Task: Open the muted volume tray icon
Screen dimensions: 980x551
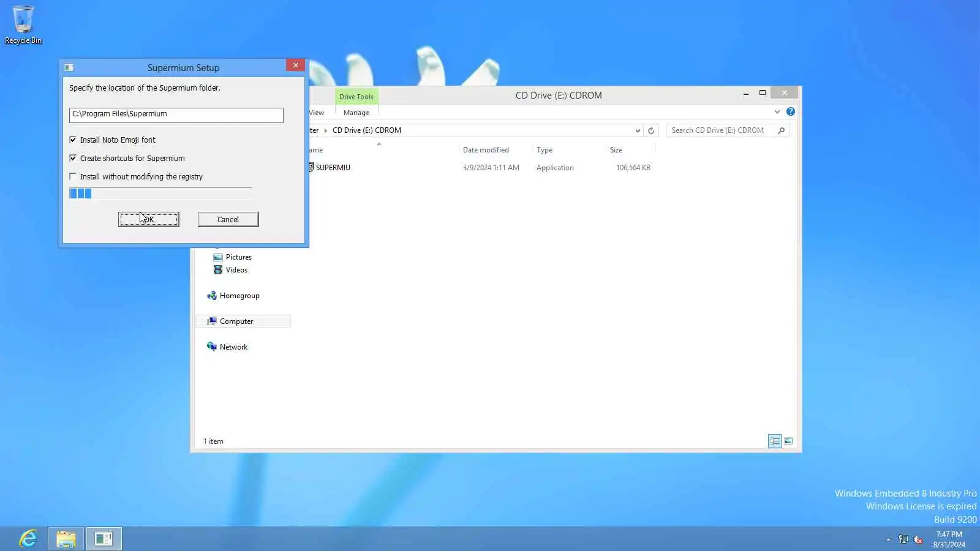Action: click(918, 539)
